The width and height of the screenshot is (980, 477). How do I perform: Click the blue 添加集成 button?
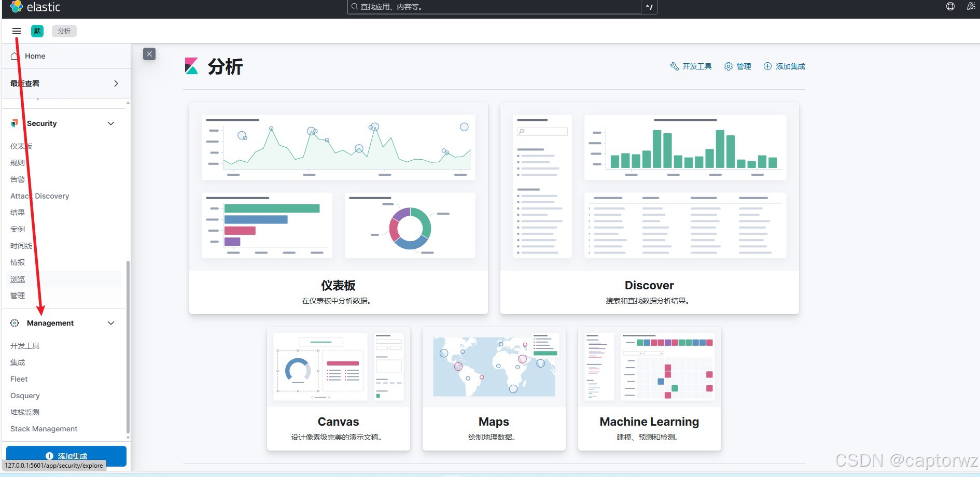[x=66, y=456]
